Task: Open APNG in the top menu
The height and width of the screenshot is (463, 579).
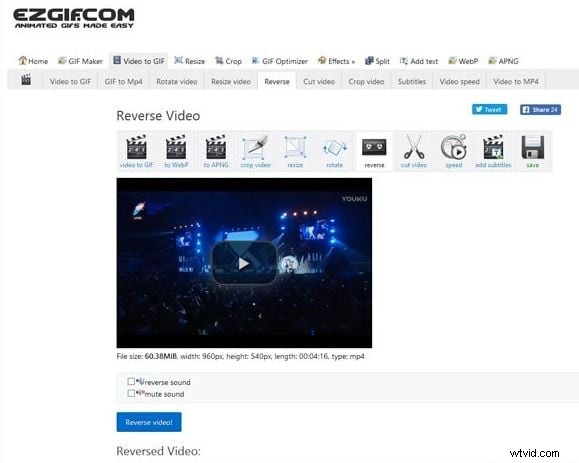Action: pyautogui.click(x=503, y=61)
